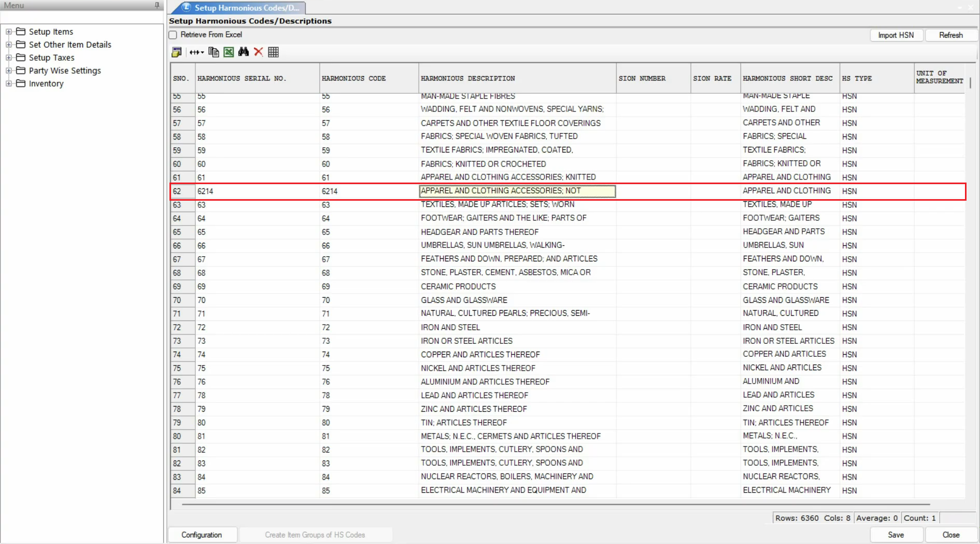Viewport: 980px width, 544px height.
Task: Open the Configuration button at bottom
Action: [202, 535]
